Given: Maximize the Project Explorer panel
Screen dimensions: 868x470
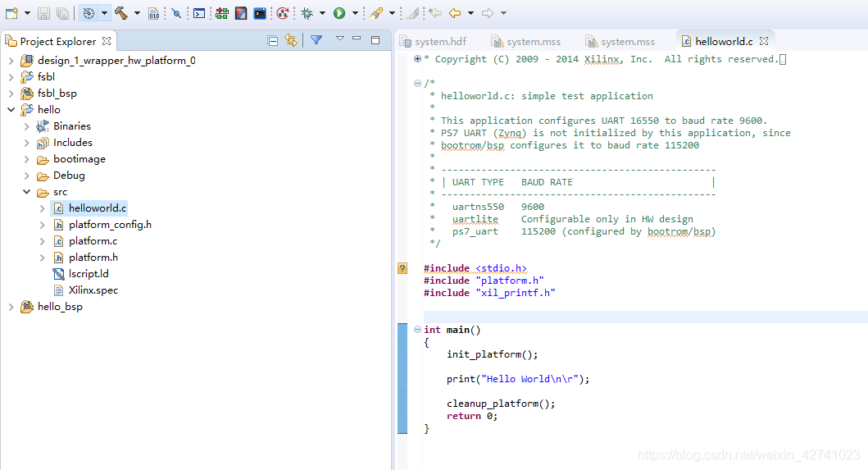Looking at the screenshot, I should click(x=375, y=40).
